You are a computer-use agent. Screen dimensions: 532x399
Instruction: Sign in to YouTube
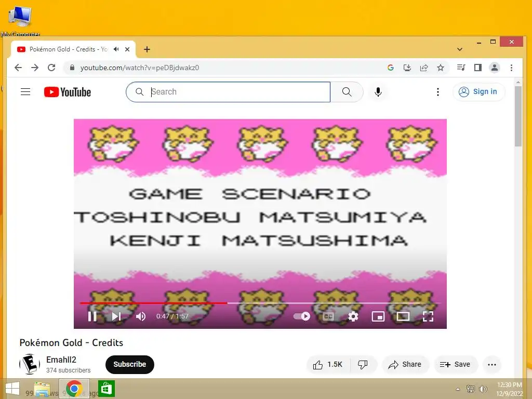478,91
